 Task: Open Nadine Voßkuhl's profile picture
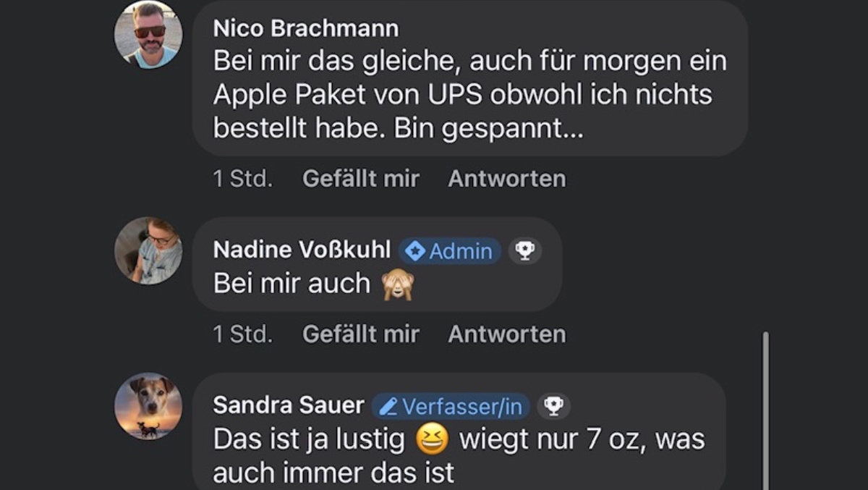(148, 250)
